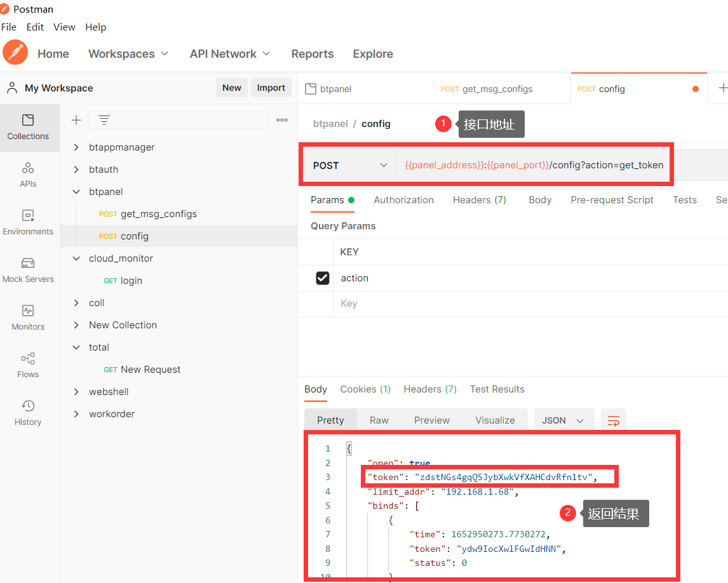
Task: Click the empty Key param field
Action: (530, 304)
